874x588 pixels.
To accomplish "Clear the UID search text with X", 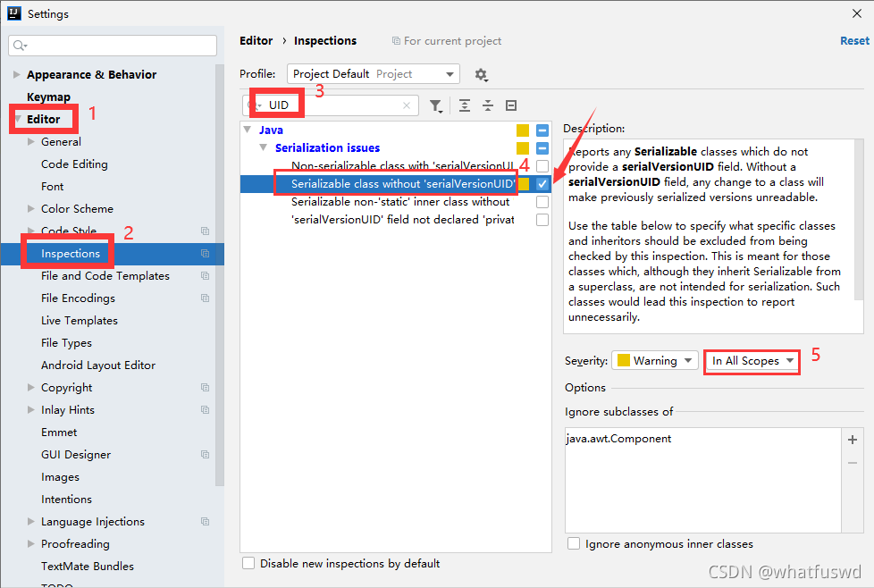I will coord(407,105).
